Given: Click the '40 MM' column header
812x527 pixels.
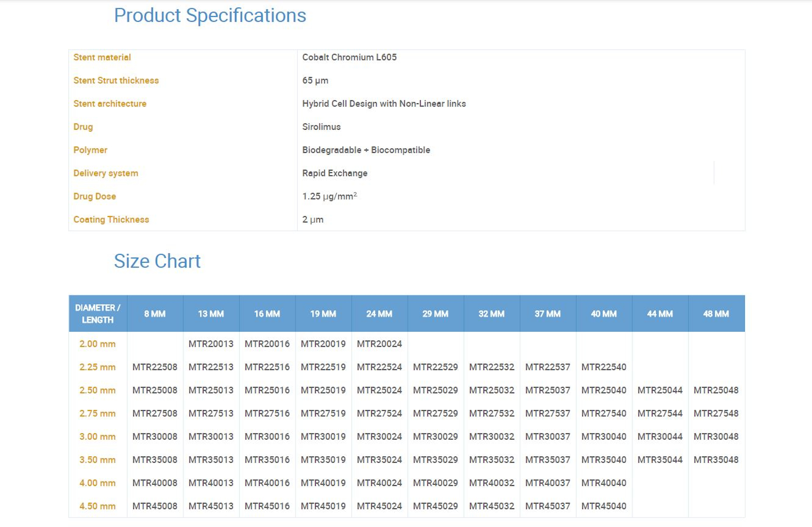Looking at the screenshot, I should pyautogui.click(x=604, y=314).
